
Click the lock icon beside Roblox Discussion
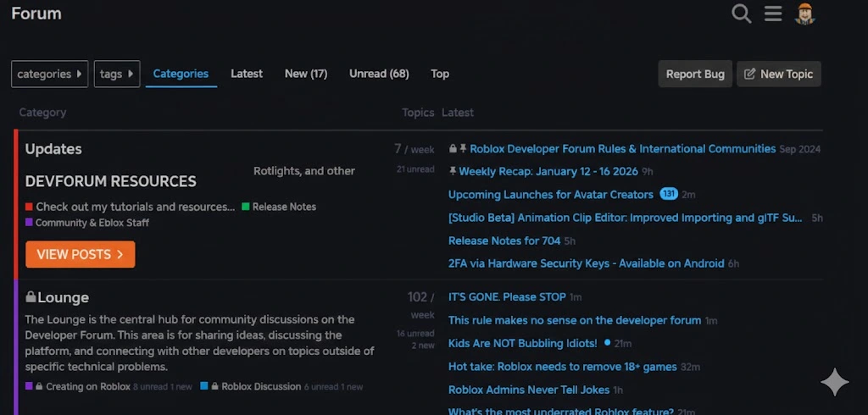click(214, 387)
